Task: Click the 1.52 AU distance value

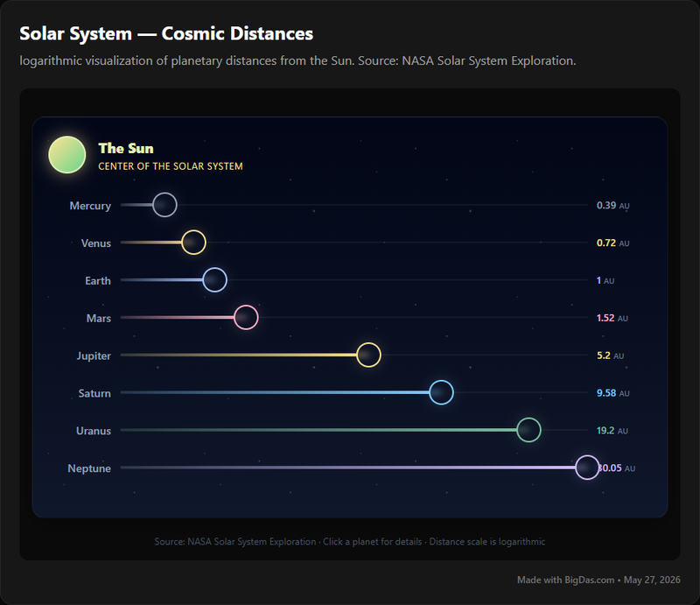Action: (612, 318)
